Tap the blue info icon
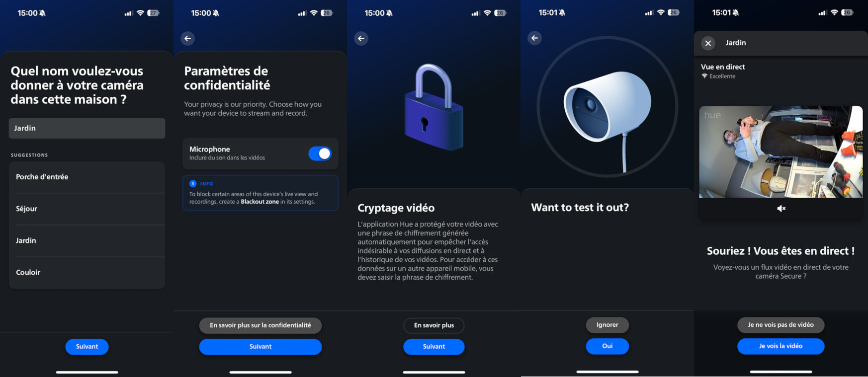 (193, 184)
